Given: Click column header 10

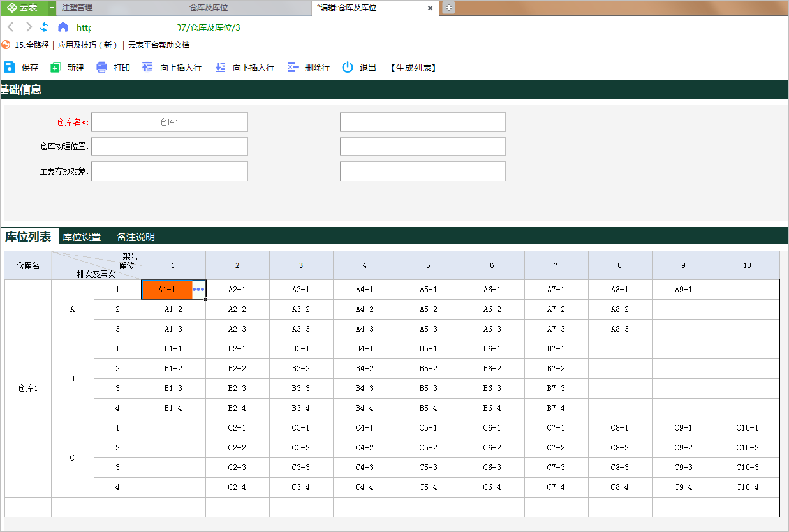Looking at the screenshot, I should pyautogui.click(x=748, y=265).
